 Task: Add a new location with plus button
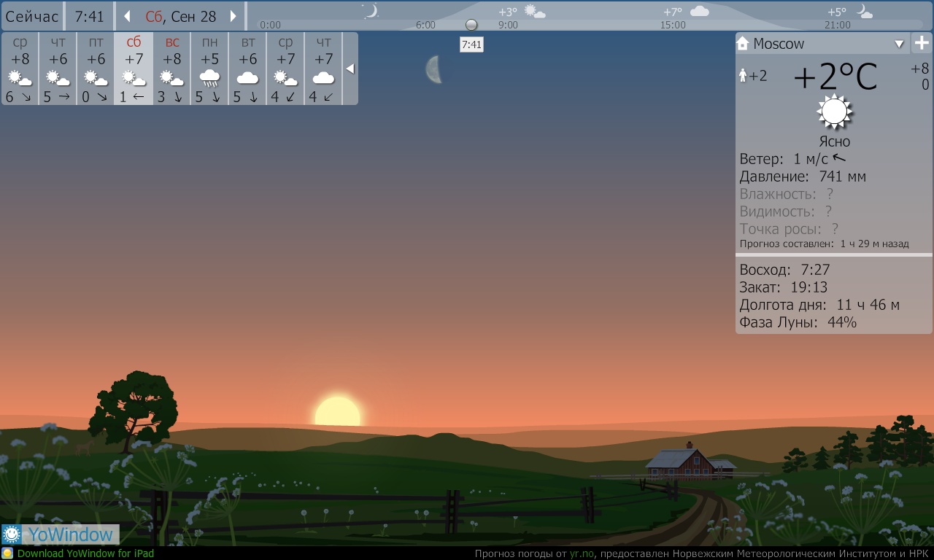point(922,43)
